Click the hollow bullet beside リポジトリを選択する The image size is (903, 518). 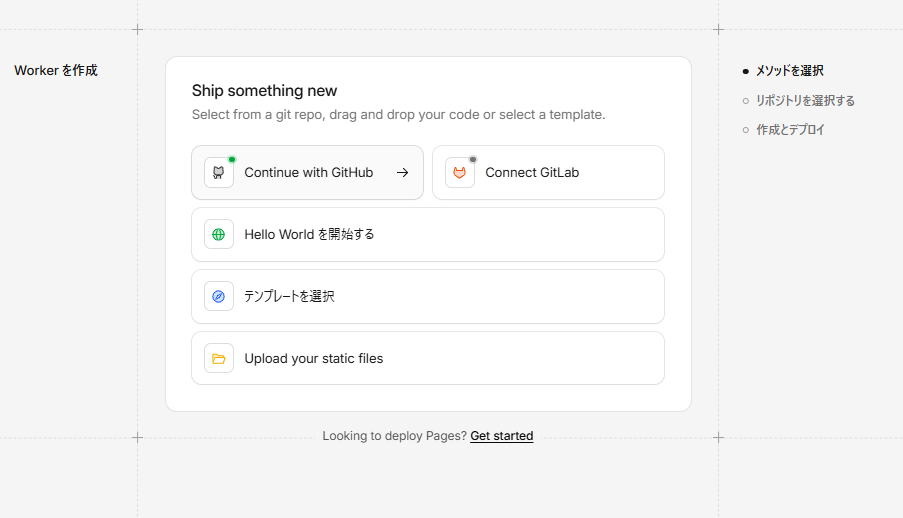(746, 101)
